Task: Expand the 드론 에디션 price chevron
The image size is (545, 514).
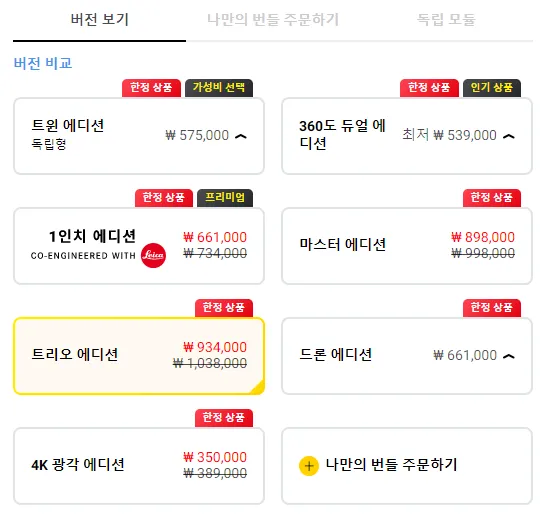Action: pyautogui.click(x=509, y=356)
